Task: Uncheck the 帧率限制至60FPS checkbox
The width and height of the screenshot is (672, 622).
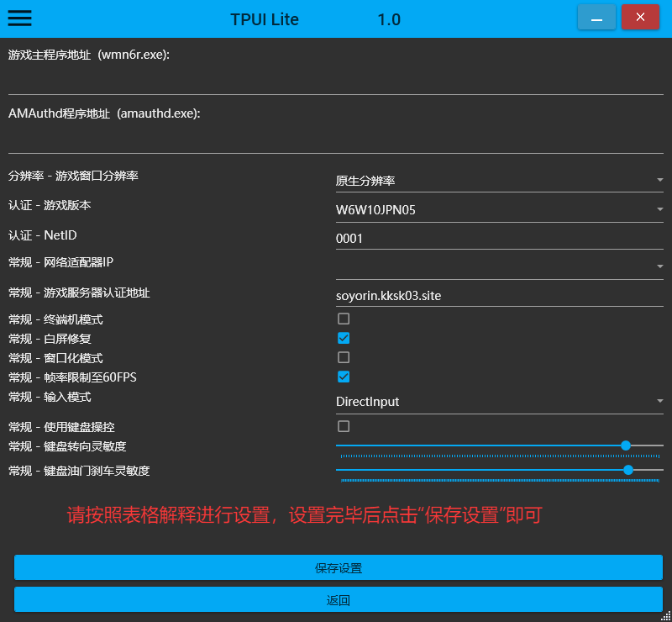Action: coord(344,377)
